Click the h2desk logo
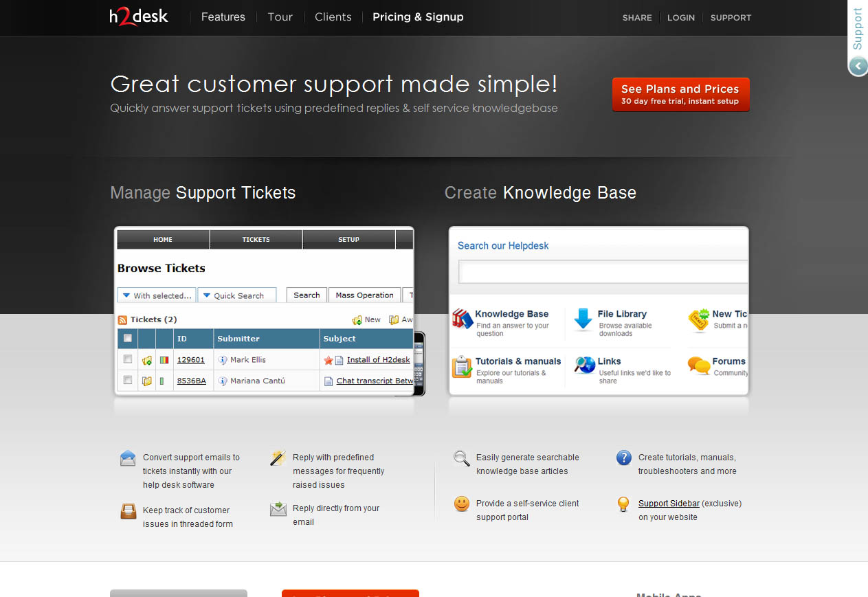The width and height of the screenshot is (868, 597). (139, 16)
